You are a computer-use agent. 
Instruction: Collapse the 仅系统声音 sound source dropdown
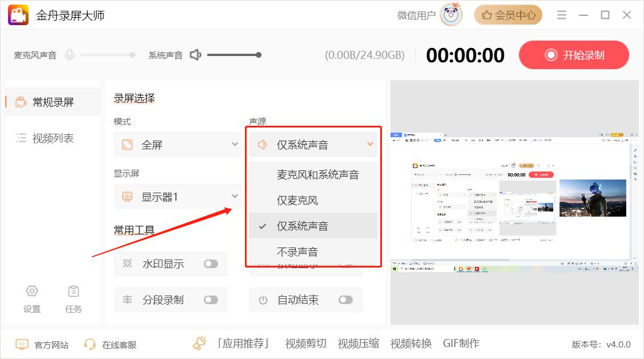(313, 145)
